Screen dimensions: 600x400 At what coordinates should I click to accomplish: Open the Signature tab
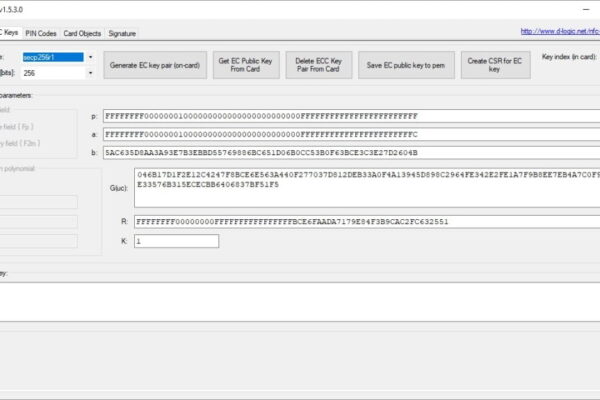(x=122, y=33)
